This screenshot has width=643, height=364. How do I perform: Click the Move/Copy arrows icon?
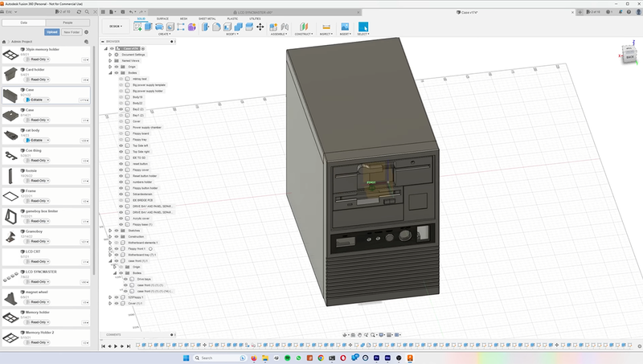point(260,27)
